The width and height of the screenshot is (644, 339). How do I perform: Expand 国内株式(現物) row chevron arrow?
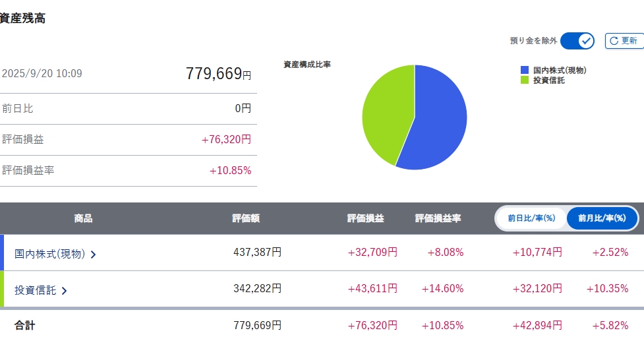pos(94,254)
